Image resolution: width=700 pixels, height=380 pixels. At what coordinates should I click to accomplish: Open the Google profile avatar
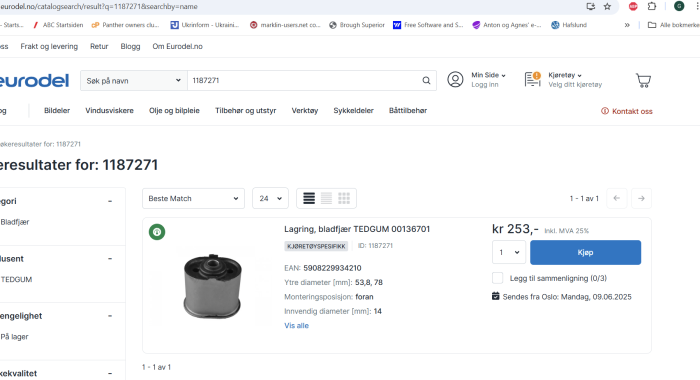(679, 6)
